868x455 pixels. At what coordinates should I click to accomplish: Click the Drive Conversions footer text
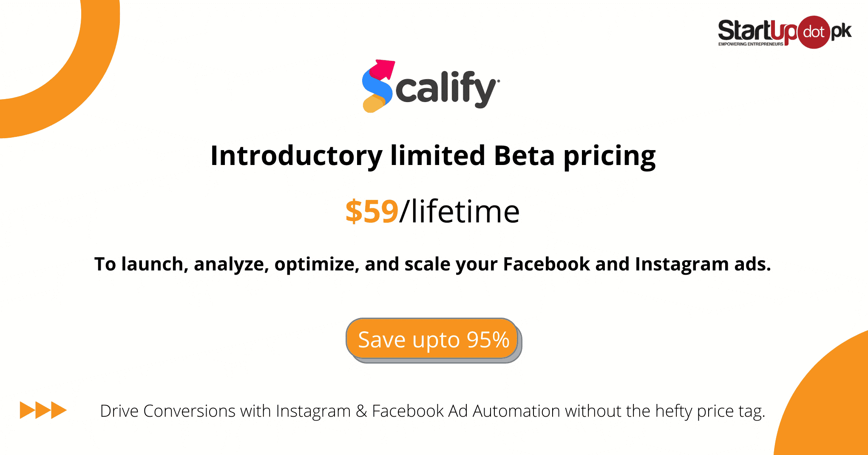[x=433, y=412]
